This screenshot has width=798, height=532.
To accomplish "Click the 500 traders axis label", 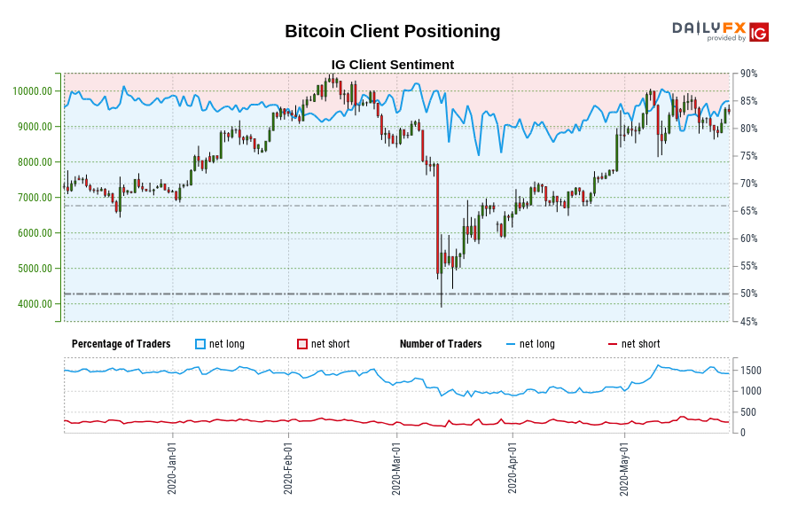I will pyautogui.click(x=748, y=411).
